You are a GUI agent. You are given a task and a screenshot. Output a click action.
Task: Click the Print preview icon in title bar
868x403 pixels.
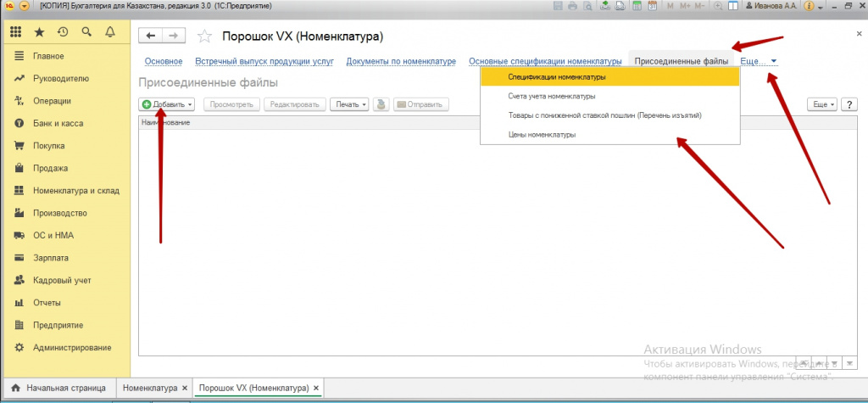click(587, 6)
